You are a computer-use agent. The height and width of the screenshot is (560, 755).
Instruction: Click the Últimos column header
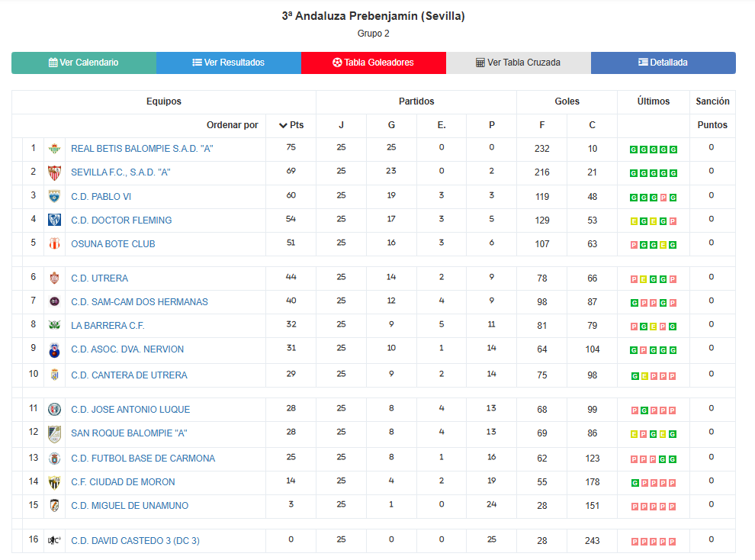tap(654, 101)
